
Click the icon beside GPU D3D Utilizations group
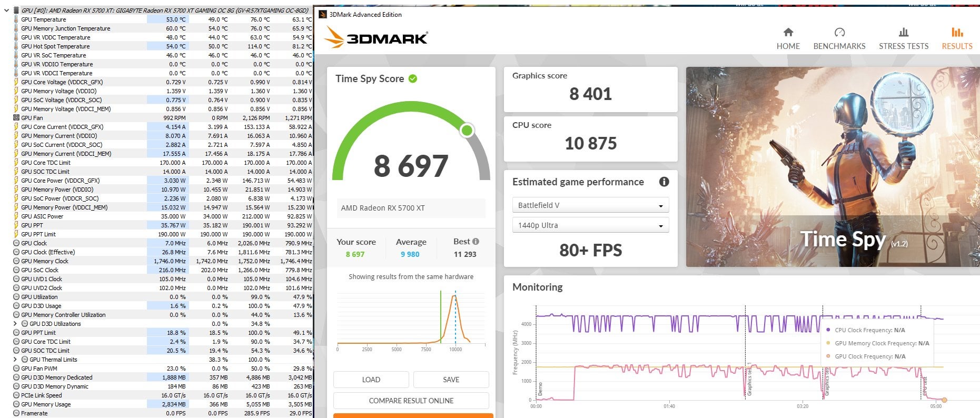click(24, 324)
